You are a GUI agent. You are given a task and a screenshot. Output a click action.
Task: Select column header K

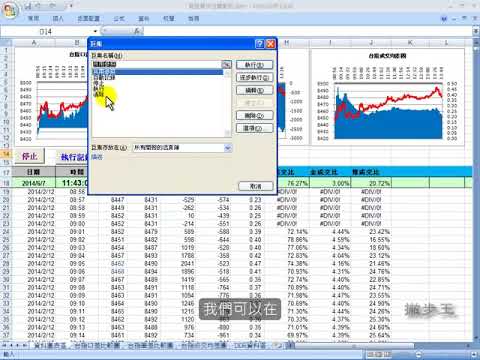point(410,43)
